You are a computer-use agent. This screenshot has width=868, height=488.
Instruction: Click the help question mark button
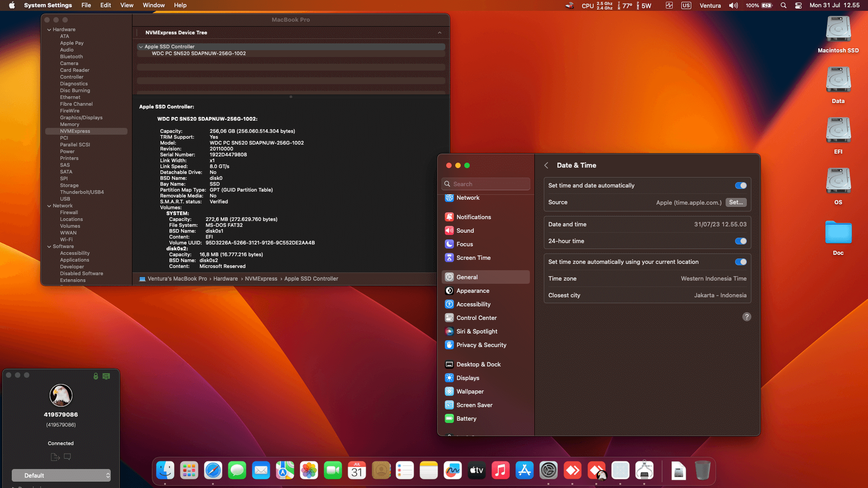[x=746, y=317]
